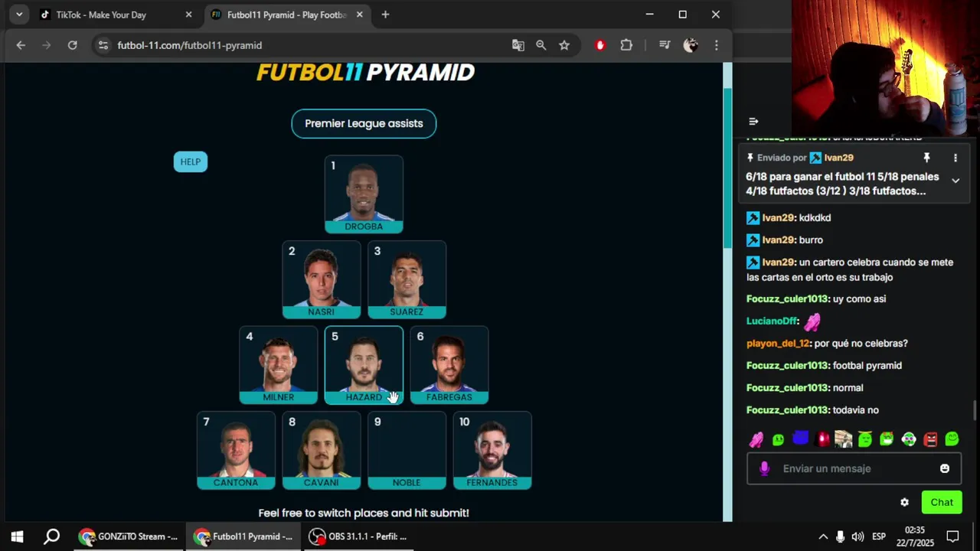Open Chrome three-dot menu
Image resolution: width=980 pixels, height=551 pixels.
tap(717, 45)
